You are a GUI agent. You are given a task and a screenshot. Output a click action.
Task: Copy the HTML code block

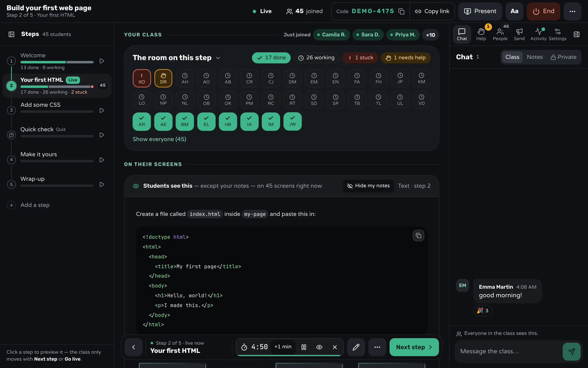[418, 235]
